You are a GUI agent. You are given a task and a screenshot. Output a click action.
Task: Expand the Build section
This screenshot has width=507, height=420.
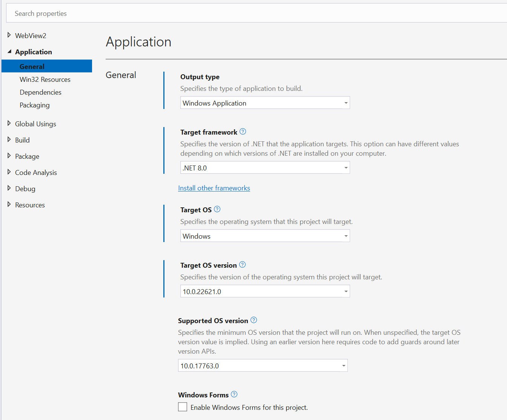(x=9, y=139)
